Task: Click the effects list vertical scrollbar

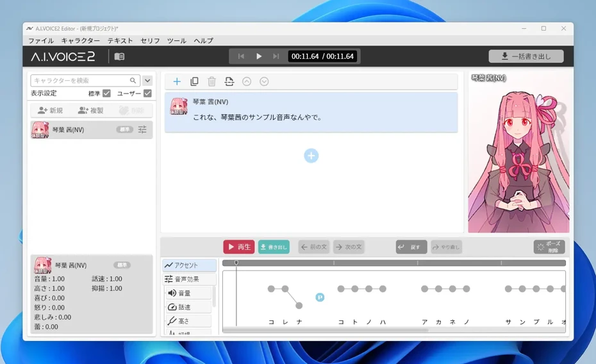Action: coord(214,297)
